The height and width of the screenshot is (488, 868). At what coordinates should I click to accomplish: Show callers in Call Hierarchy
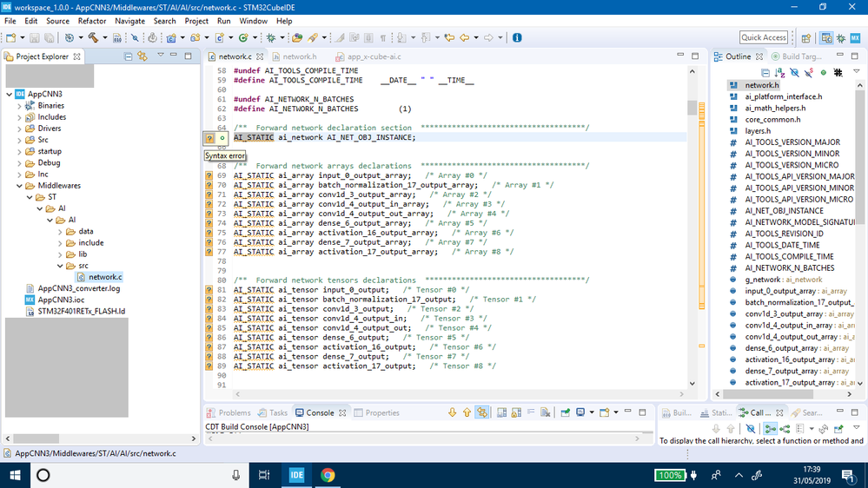click(770, 429)
